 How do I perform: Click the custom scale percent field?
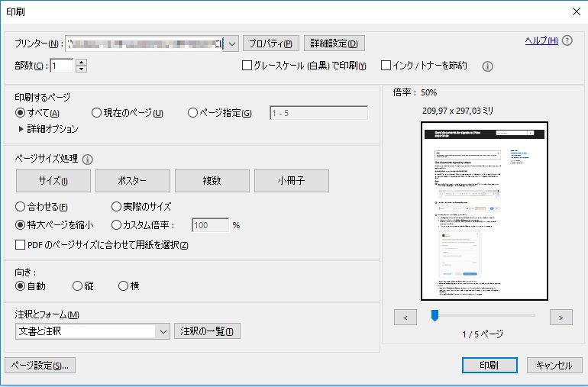(210, 225)
